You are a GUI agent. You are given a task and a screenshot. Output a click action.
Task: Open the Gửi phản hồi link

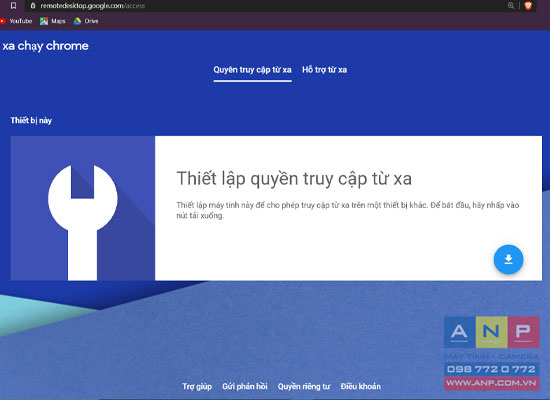pyautogui.click(x=245, y=386)
